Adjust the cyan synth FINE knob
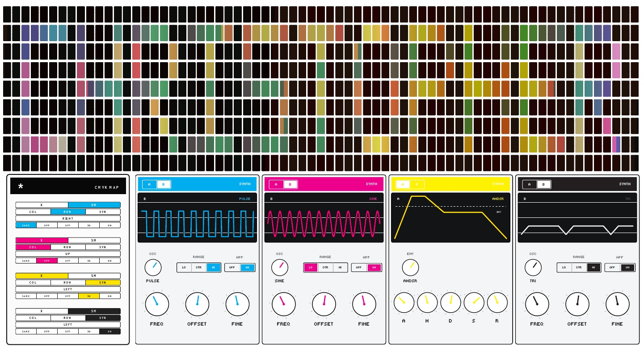The height and width of the screenshot is (348, 644). (x=237, y=304)
